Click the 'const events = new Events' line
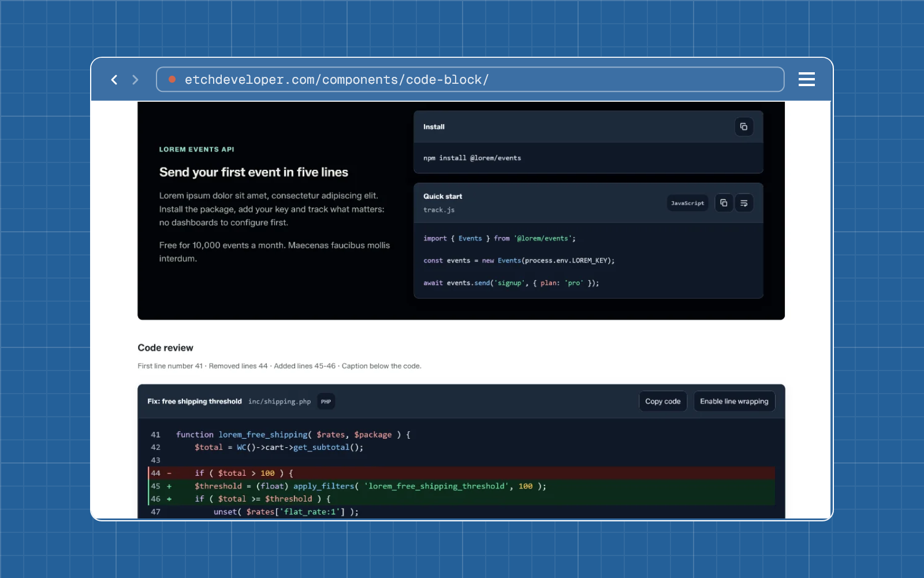The width and height of the screenshot is (924, 578). point(519,261)
